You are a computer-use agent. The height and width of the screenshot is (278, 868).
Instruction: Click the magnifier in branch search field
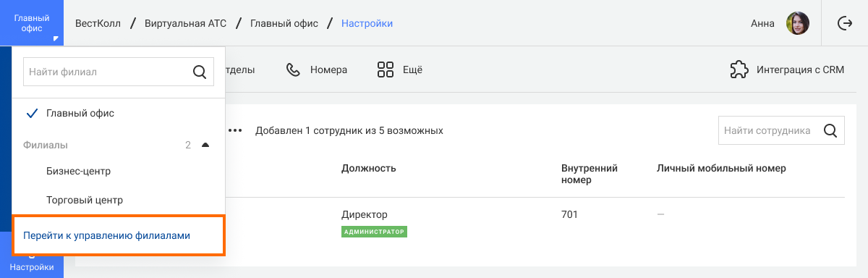click(199, 72)
